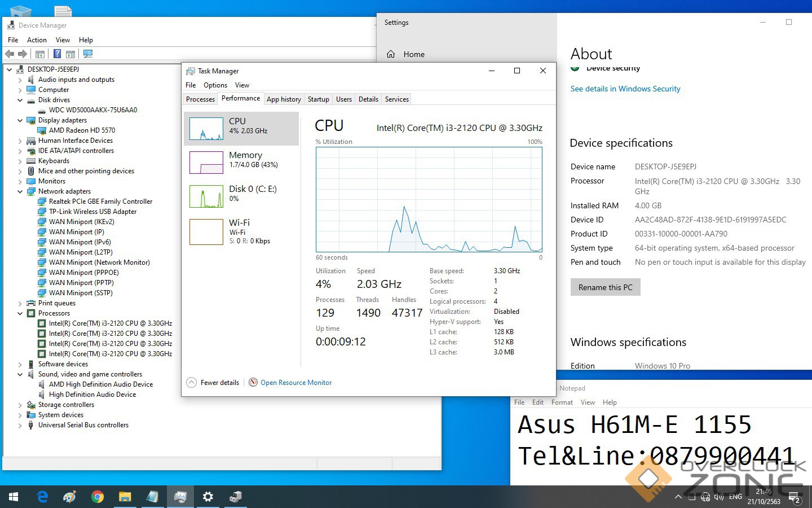This screenshot has width=812, height=508.
Task: Switch to the Details tab
Action: tap(368, 99)
